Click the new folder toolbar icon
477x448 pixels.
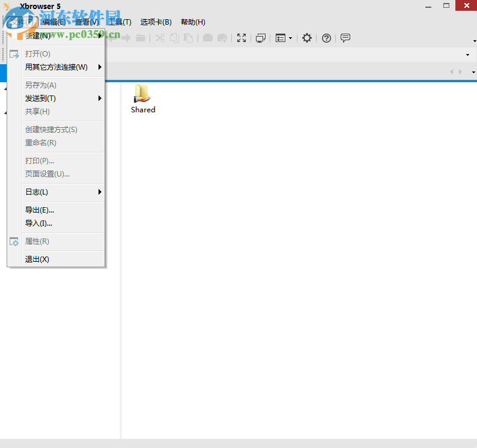pos(208,38)
